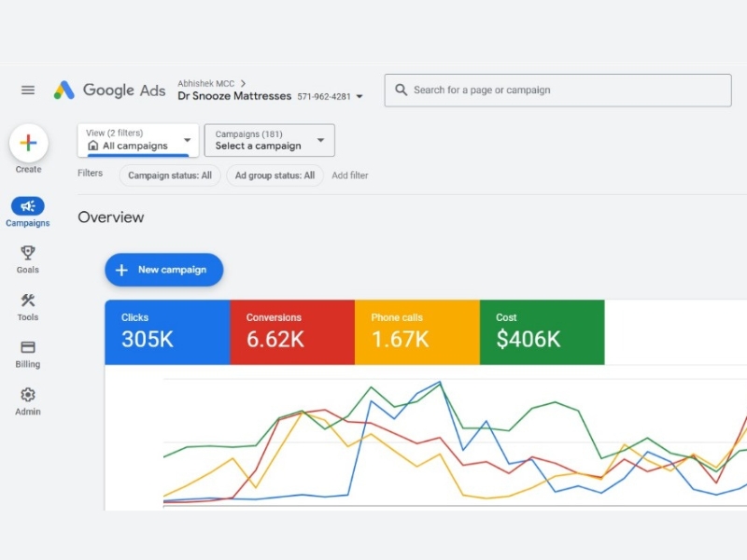Go to the Abhishek MCC manager account
The image size is (747, 560).
coord(205,83)
